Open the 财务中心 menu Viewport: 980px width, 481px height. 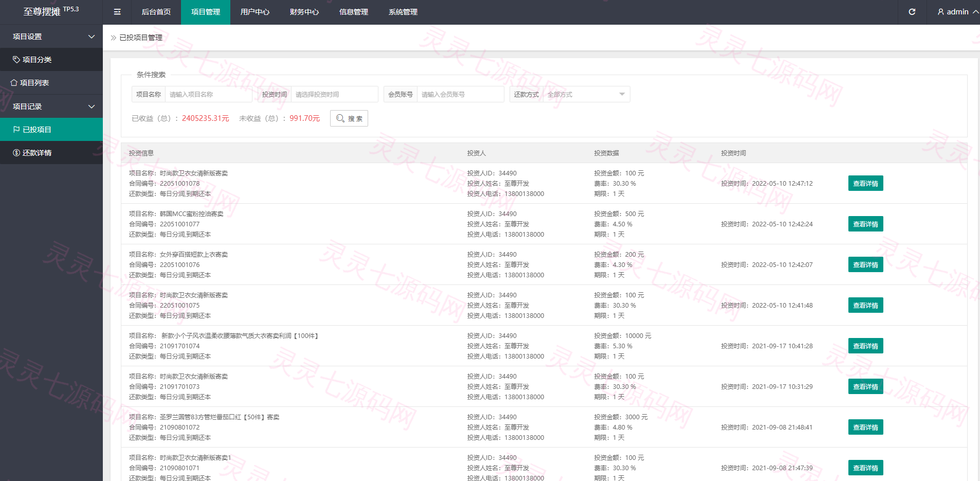[304, 12]
